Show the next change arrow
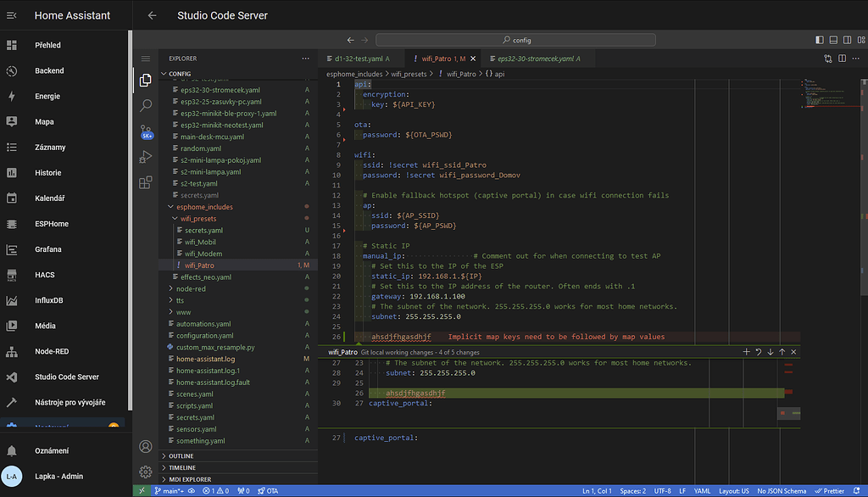Screen dimensions: 868x497 coord(770,352)
